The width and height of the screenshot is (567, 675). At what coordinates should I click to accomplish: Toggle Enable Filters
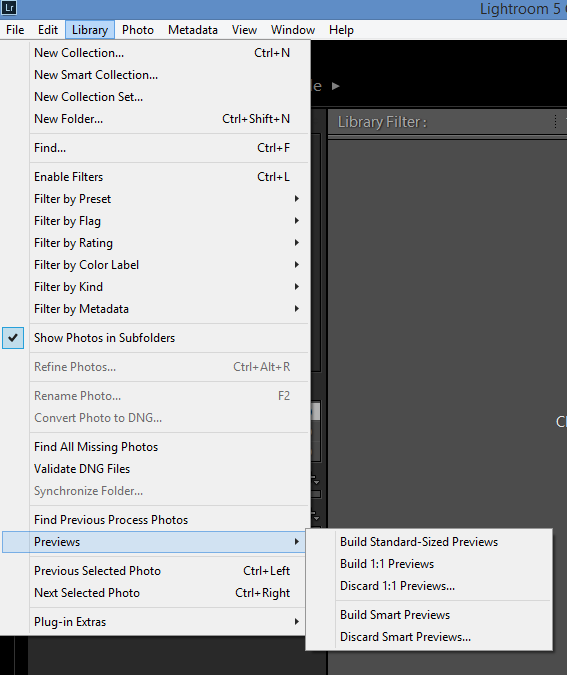click(x=155, y=177)
